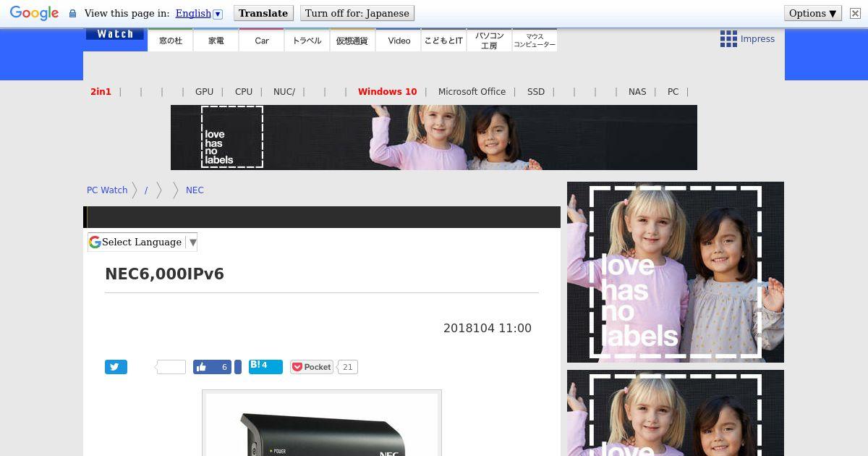Click Pocket count 21
The width and height of the screenshot is (868, 456).
pos(347,367)
